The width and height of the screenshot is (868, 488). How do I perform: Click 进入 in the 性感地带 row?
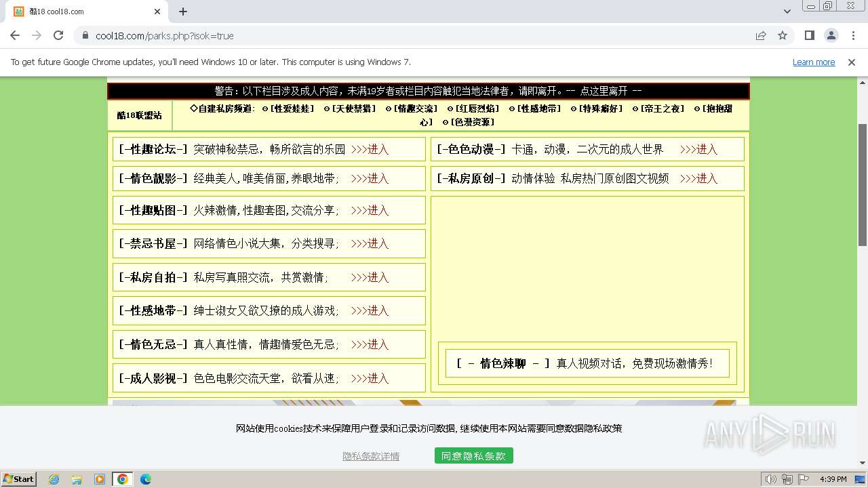tap(370, 310)
